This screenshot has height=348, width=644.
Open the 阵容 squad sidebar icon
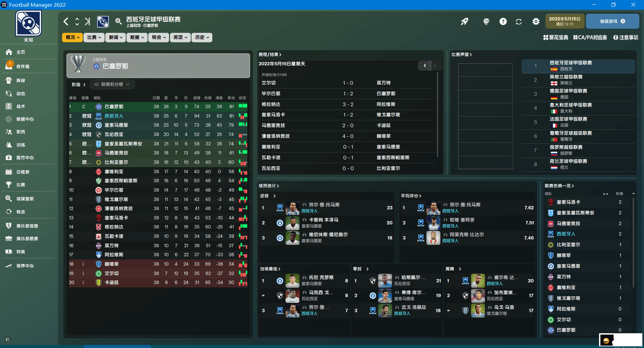point(9,80)
